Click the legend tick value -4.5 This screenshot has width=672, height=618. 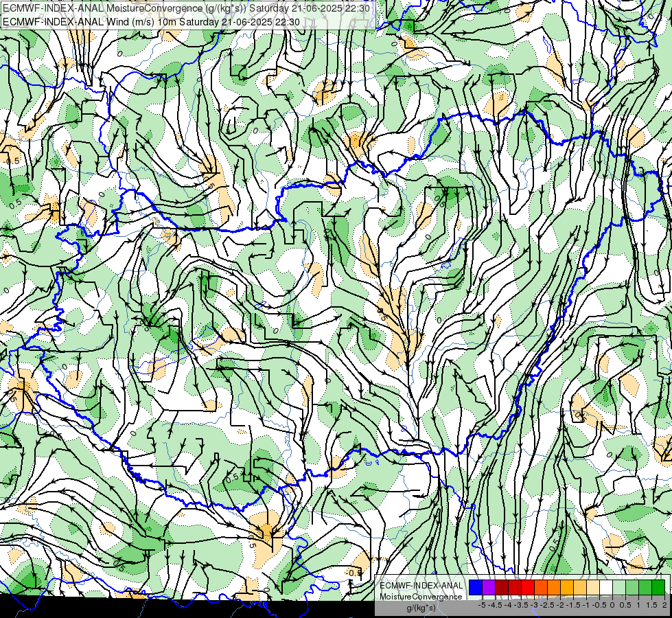(x=495, y=605)
